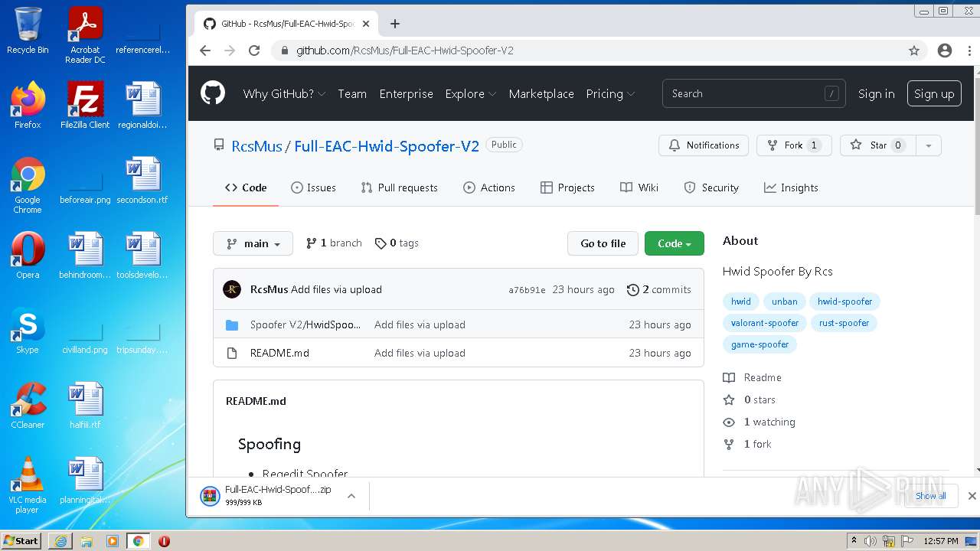Click 1 branch link
Screen dimensions: 980x551
pyautogui.click(x=334, y=243)
